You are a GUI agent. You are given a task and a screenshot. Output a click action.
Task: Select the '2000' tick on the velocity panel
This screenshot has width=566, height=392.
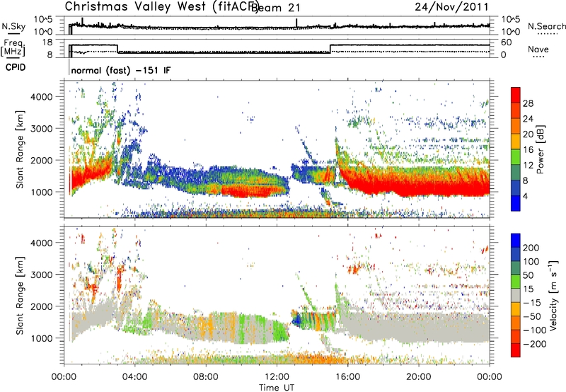click(x=41, y=306)
